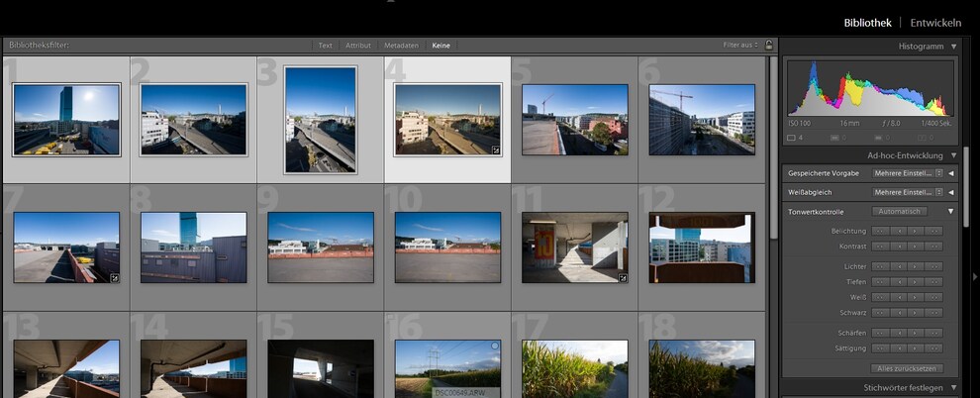This screenshot has width=980, height=398.
Task: Click the develop-adjustments badge on thumbnail 11
Action: pyautogui.click(x=623, y=278)
